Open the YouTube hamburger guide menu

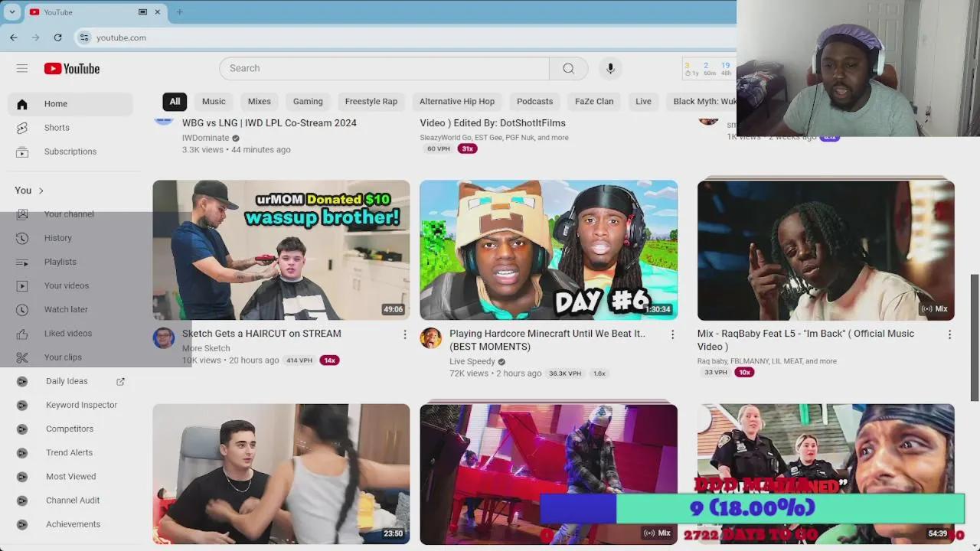[x=22, y=68]
